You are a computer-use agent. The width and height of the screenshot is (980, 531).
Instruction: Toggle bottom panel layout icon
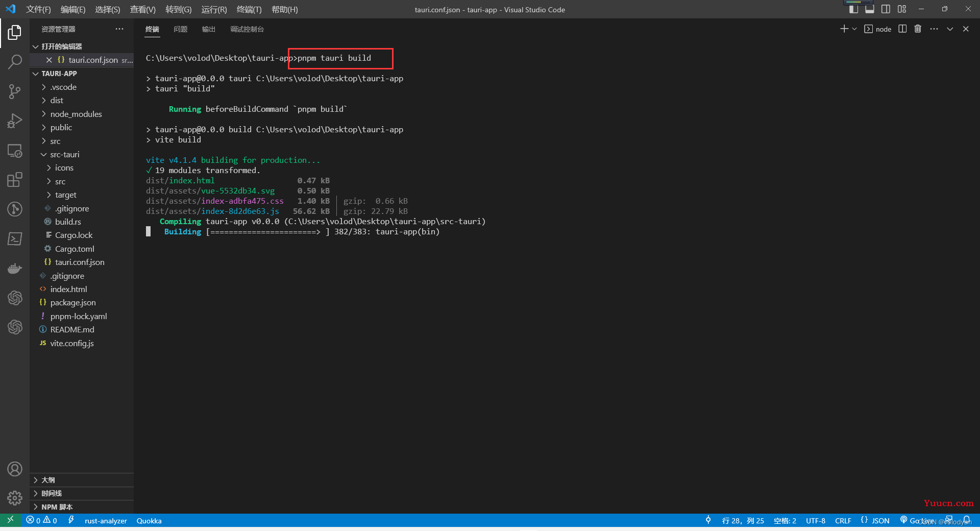tap(870, 9)
